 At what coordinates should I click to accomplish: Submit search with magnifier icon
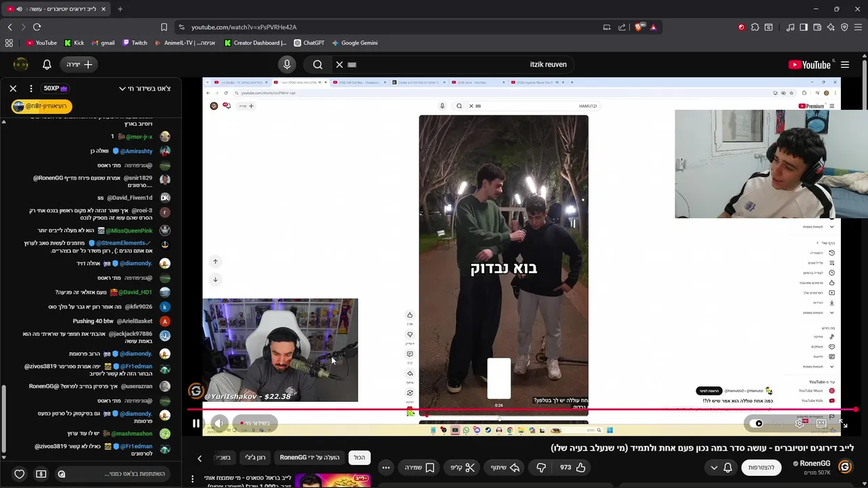pyautogui.click(x=317, y=64)
